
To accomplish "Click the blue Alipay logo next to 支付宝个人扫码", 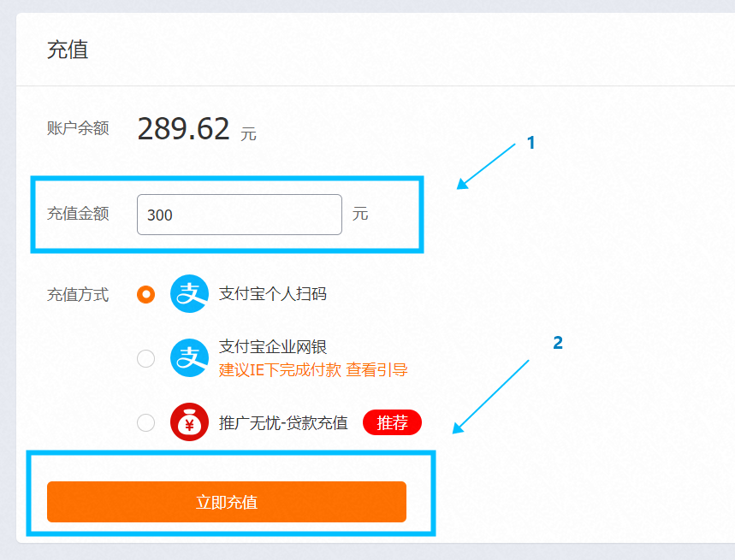I will click(x=188, y=294).
